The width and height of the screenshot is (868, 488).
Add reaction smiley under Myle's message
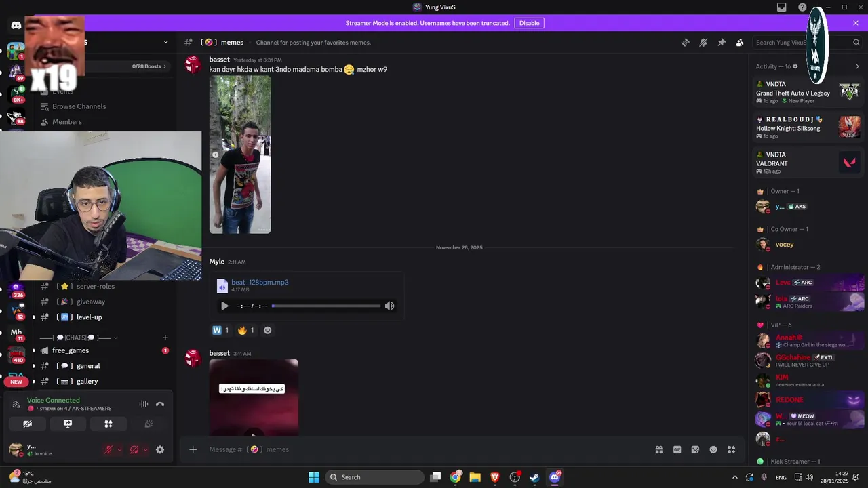(267, 330)
